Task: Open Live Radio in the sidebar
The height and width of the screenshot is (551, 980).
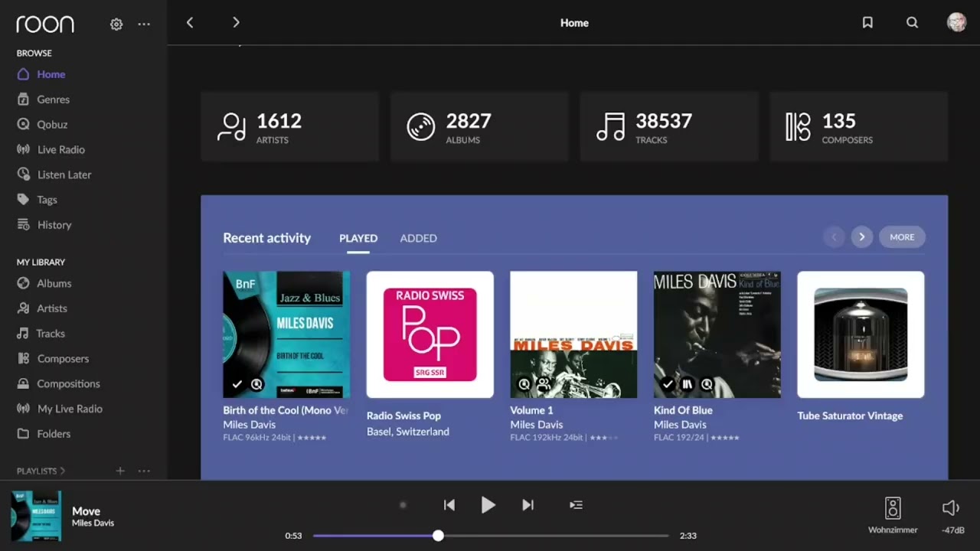Action: [x=51, y=150]
